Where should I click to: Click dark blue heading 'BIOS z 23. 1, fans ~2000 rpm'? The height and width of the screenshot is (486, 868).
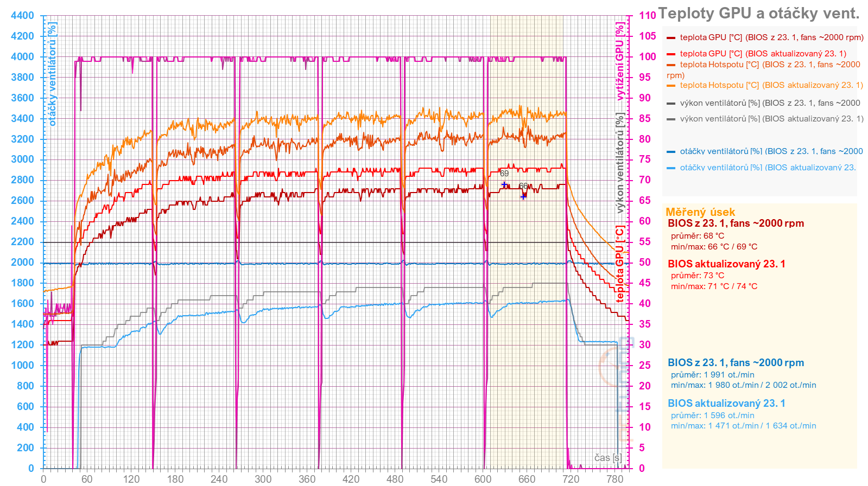tap(736, 363)
